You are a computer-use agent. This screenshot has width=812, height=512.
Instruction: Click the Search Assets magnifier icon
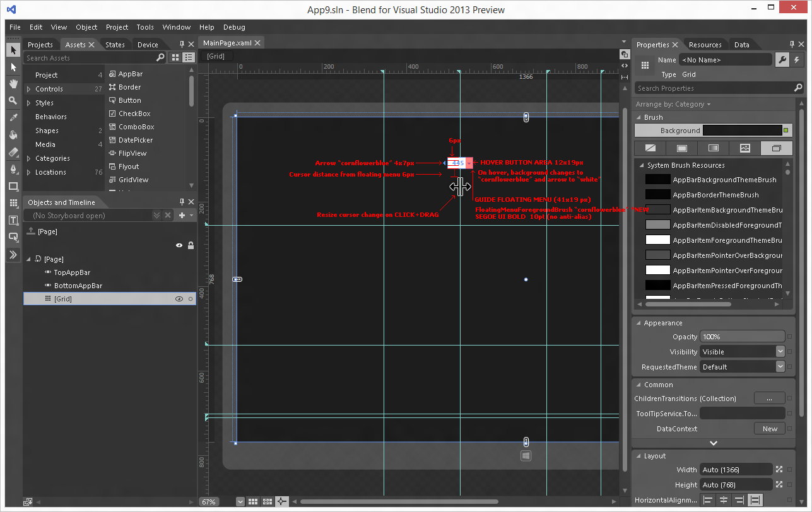(x=160, y=57)
